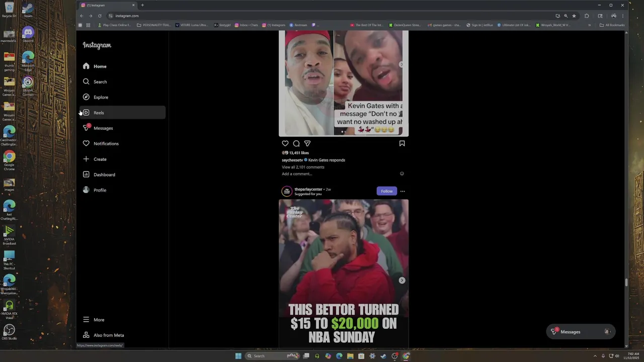The height and width of the screenshot is (362, 644).
Task: Open the saycheesetv username in the caption
Action: pyautogui.click(x=292, y=160)
